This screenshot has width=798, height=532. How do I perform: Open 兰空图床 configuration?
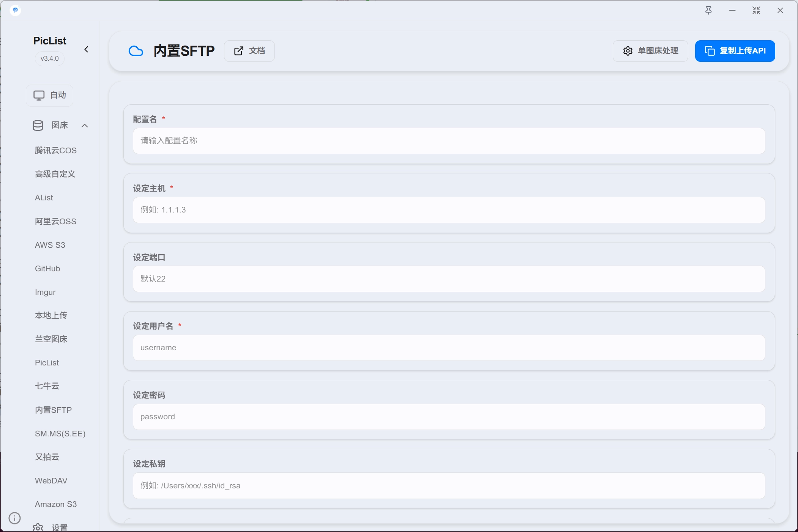click(51, 339)
